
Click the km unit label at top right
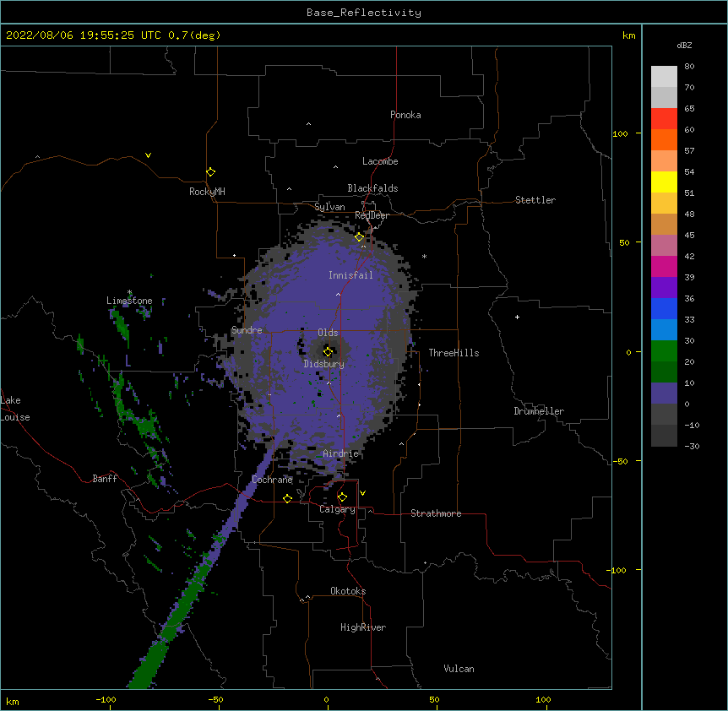[x=628, y=35]
